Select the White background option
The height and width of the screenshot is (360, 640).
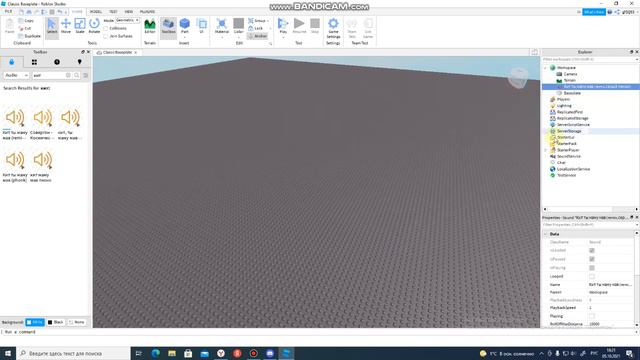(x=35, y=322)
